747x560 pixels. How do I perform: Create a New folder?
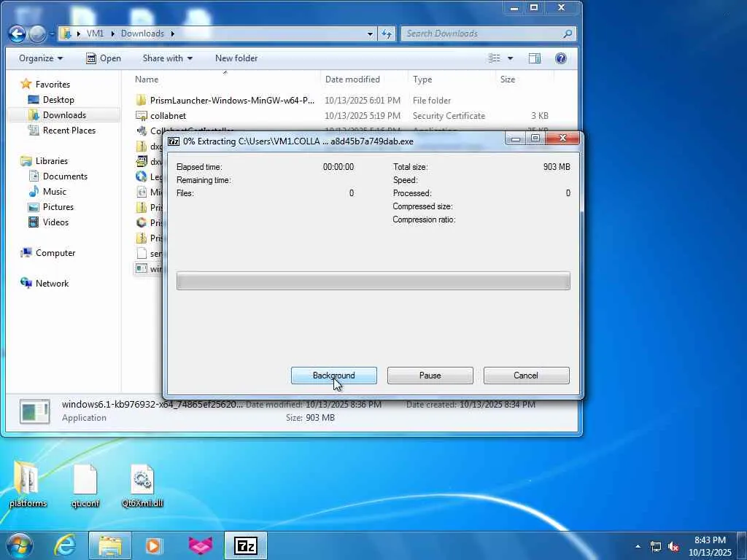[236, 58]
